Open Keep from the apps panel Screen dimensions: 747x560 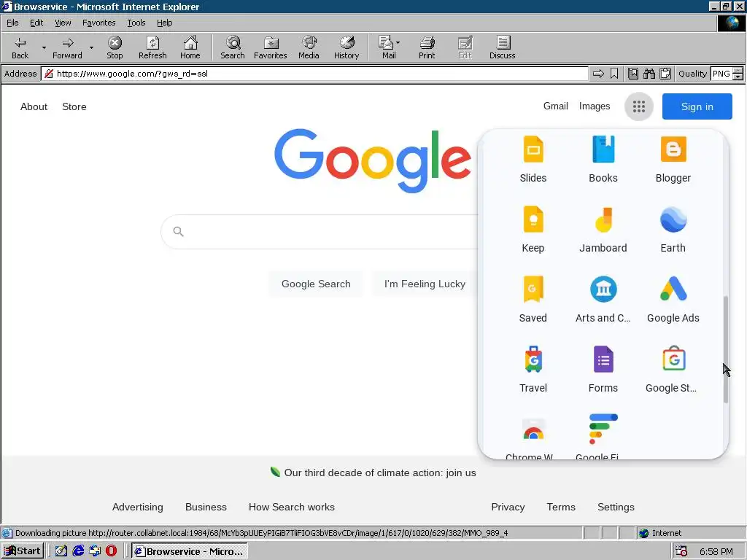(533, 230)
